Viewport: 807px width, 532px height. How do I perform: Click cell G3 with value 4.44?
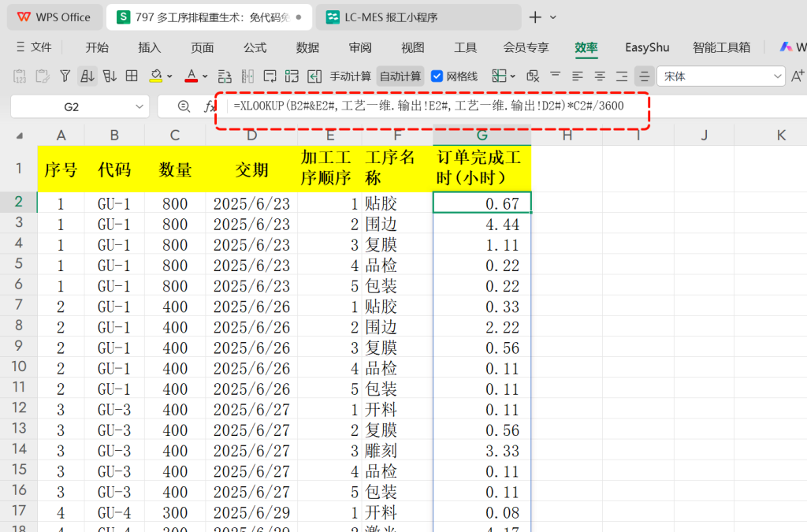482,224
